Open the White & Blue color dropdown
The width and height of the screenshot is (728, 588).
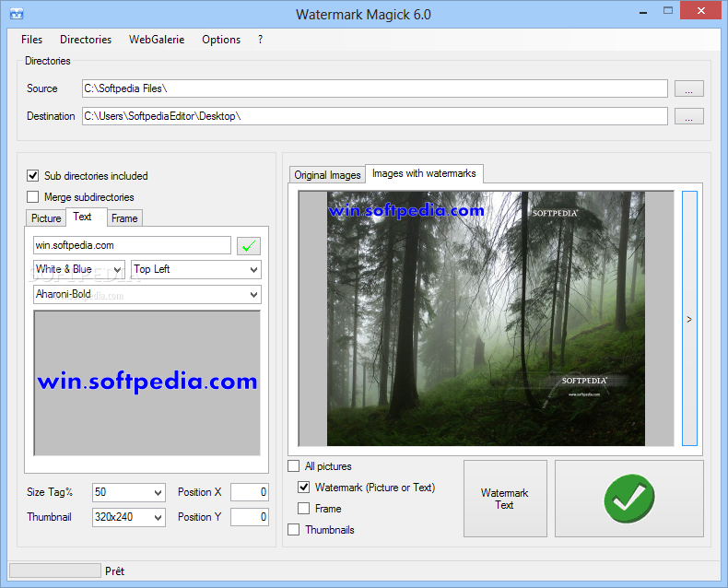(x=79, y=269)
